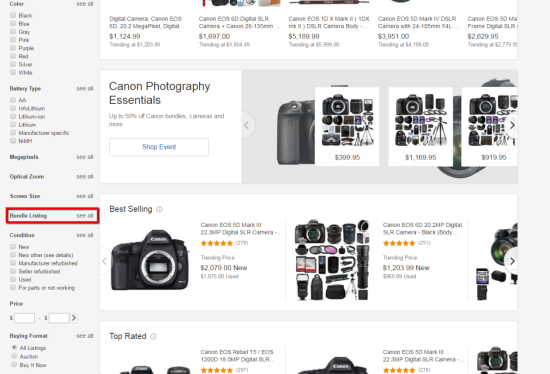The image size is (550, 374).
Task: Open Canon EOS 5D Mark III camera image
Action: [x=150, y=260]
